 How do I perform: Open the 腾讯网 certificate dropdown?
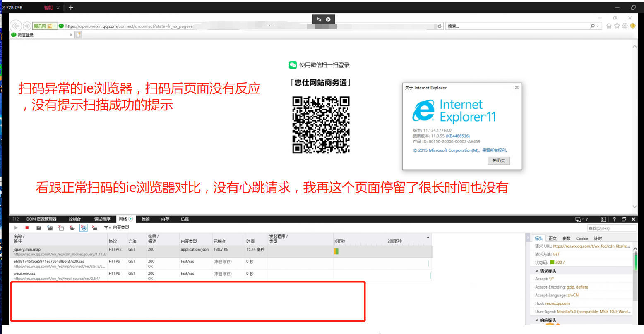pos(45,26)
